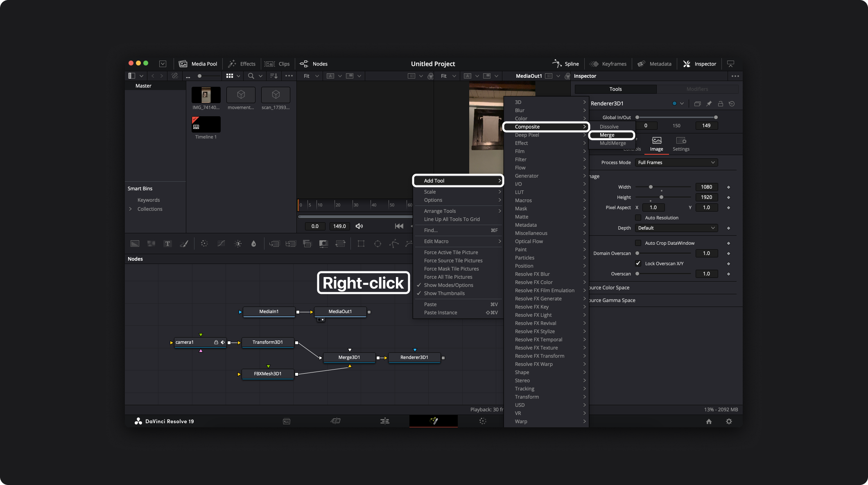Image resolution: width=868 pixels, height=485 pixels.
Task: Select the Timeline 1 thumbnail
Action: point(206,124)
